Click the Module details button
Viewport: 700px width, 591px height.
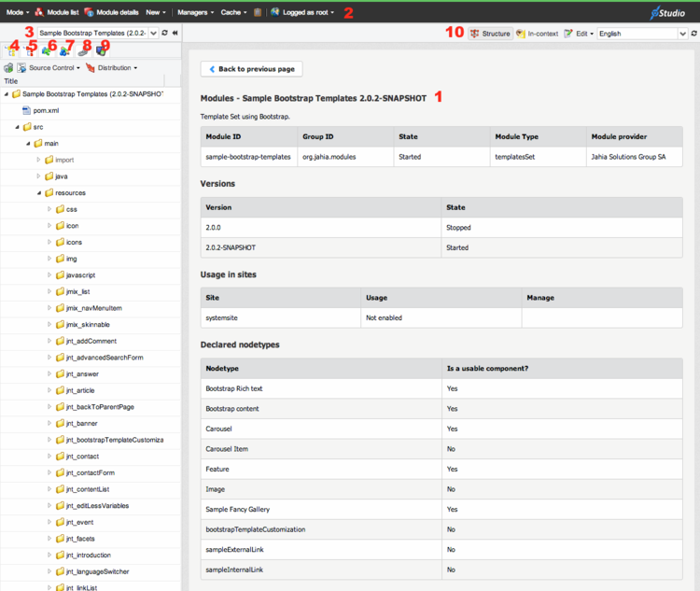point(111,12)
